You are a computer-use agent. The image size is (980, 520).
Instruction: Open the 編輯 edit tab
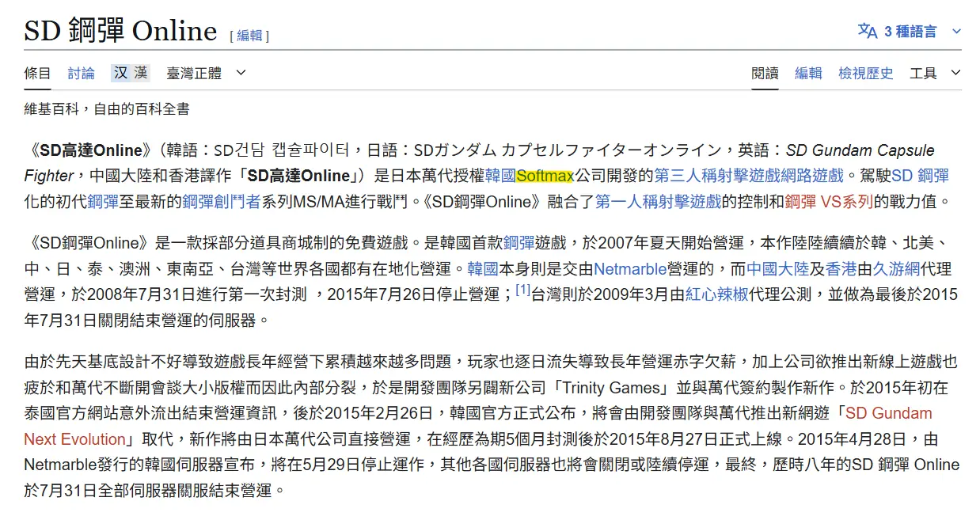pos(808,73)
